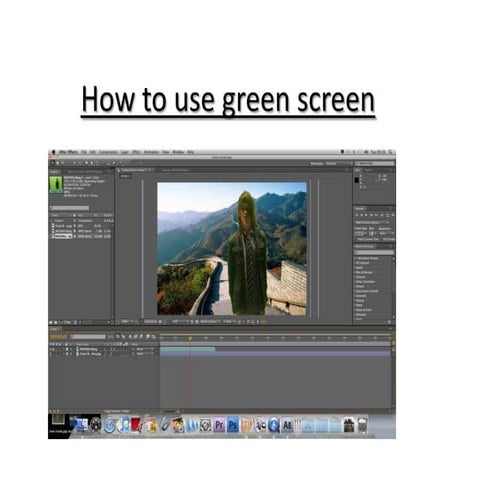Open QuickTime Player from the Dock

click(x=274, y=425)
